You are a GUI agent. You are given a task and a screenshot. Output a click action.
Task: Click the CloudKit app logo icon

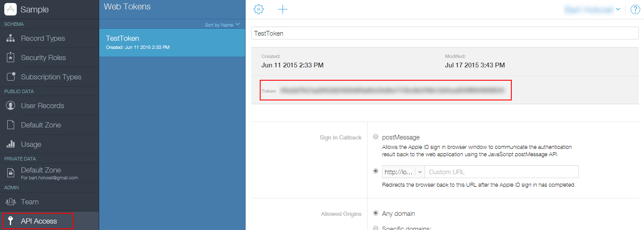pyautogui.click(x=10, y=9)
